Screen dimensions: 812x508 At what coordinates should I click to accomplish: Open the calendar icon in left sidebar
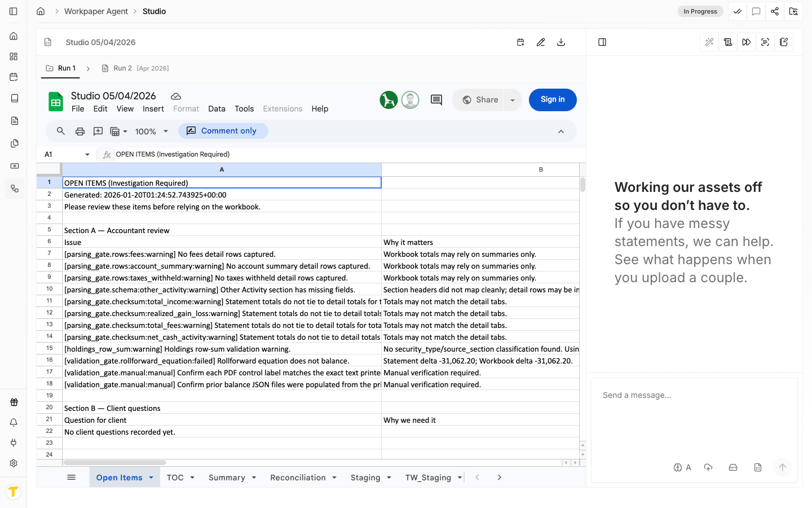(x=14, y=77)
